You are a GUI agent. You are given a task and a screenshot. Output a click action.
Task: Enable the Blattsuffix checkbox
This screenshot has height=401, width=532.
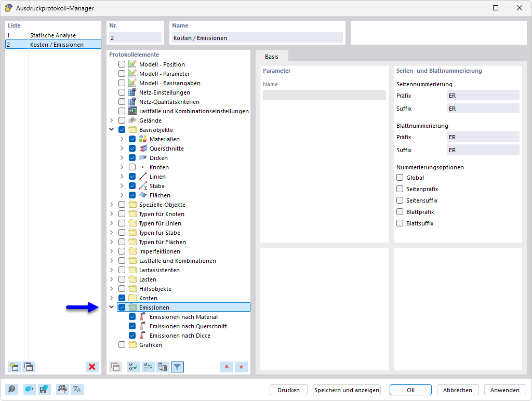point(400,223)
